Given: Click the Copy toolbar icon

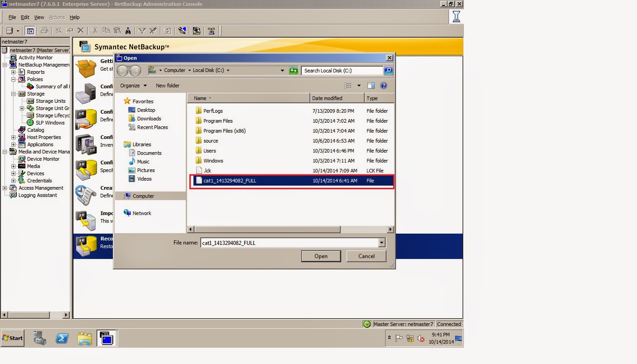Looking at the screenshot, I should (x=106, y=30).
